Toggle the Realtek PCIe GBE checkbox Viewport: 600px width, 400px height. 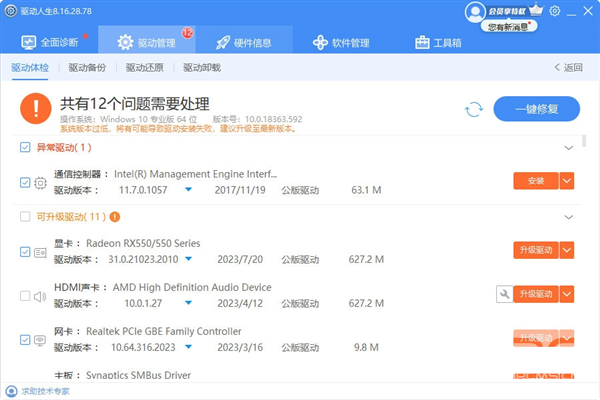tap(25, 340)
